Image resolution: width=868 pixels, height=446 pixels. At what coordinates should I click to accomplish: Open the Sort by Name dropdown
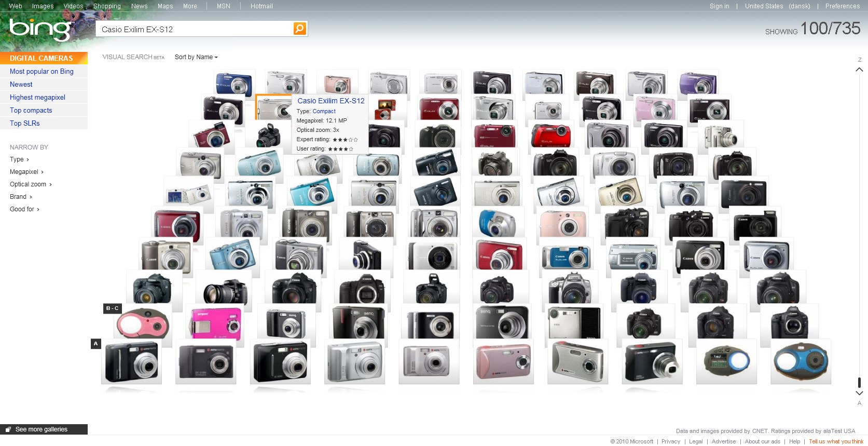(196, 57)
